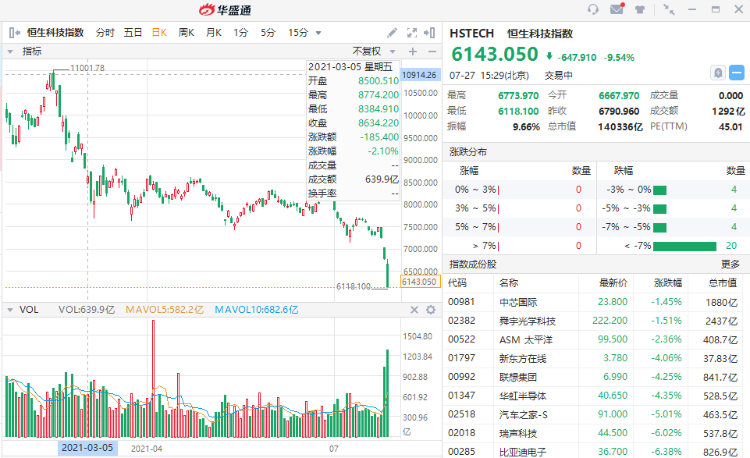Click the MAVOL5 moving average label
The height and width of the screenshot is (458, 750).
click(165, 310)
